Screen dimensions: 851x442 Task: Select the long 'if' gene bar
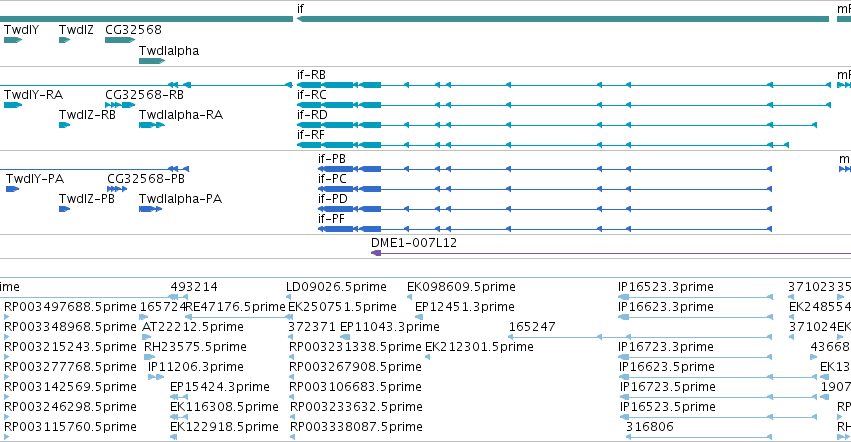[x=563, y=19]
